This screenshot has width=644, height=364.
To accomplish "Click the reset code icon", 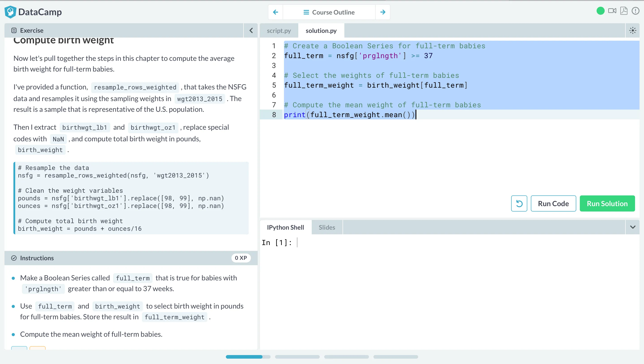I will 520,203.
